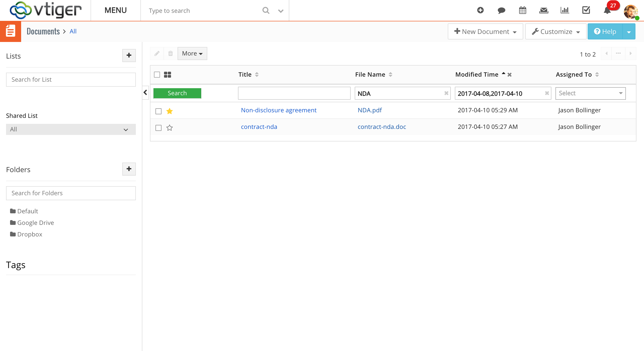Unstar the Non-disclosure agreement document
Image resolution: width=644 pixels, height=351 pixels.
[170, 111]
